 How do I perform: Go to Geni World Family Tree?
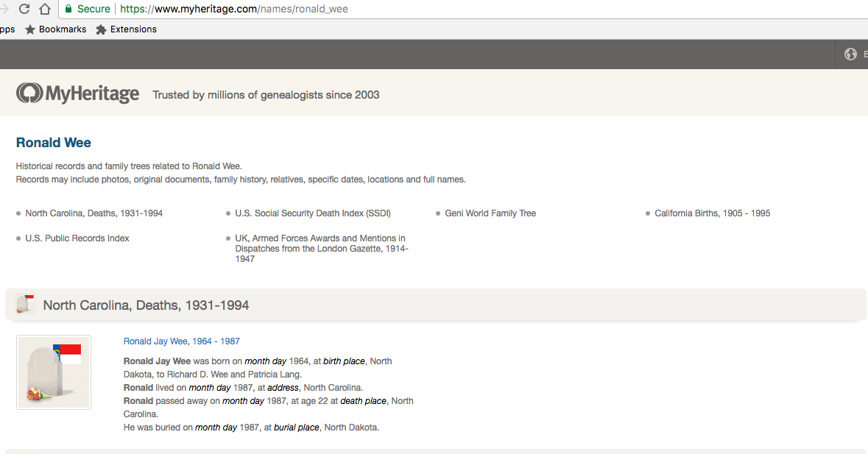(490, 213)
